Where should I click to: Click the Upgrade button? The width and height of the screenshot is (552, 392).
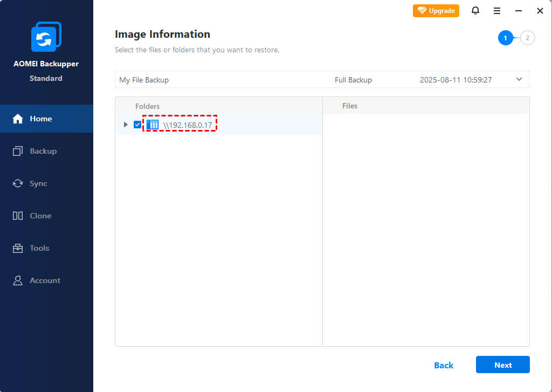(x=436, y=11)
